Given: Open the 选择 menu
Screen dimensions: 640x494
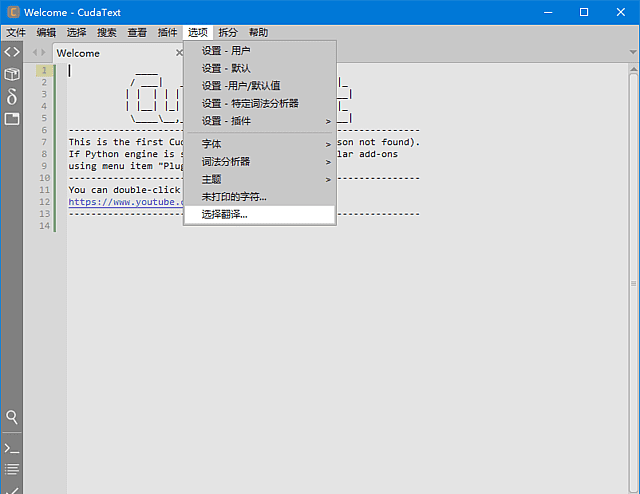Looking at the screenshot, I should [76, 32].
